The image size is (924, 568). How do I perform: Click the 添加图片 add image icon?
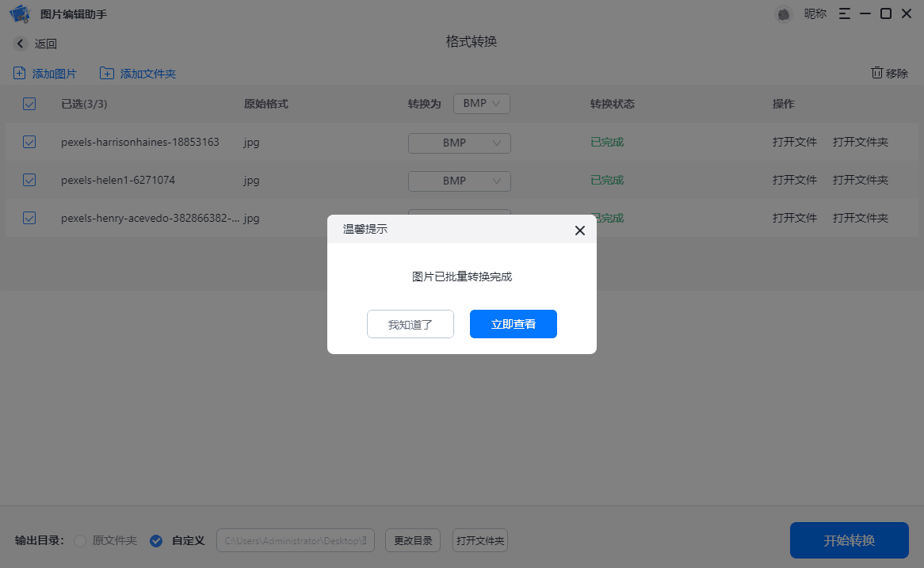coord(18,72)
